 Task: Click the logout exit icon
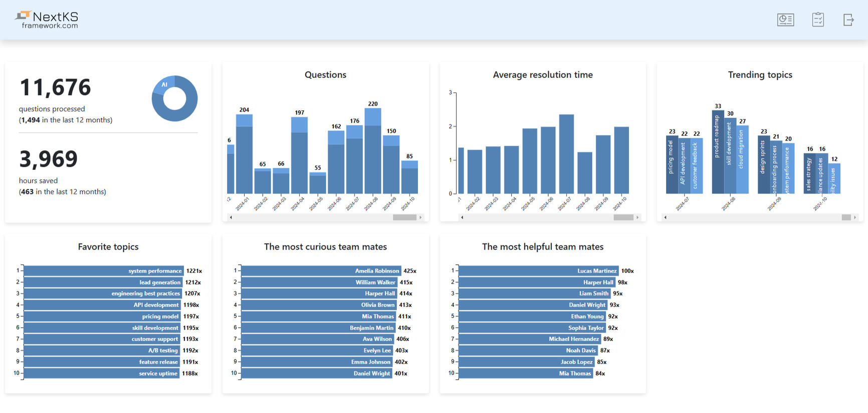click(848, 20)
